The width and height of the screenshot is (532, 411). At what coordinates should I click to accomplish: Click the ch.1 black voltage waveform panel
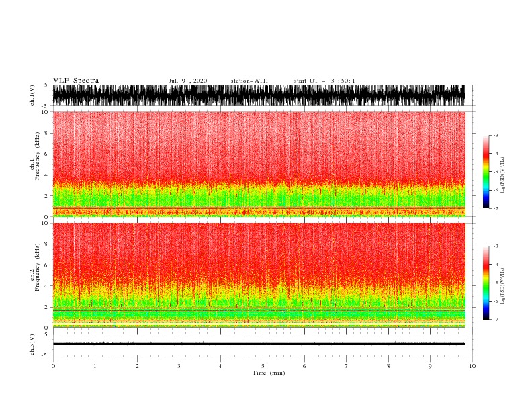tap(259, 95)
